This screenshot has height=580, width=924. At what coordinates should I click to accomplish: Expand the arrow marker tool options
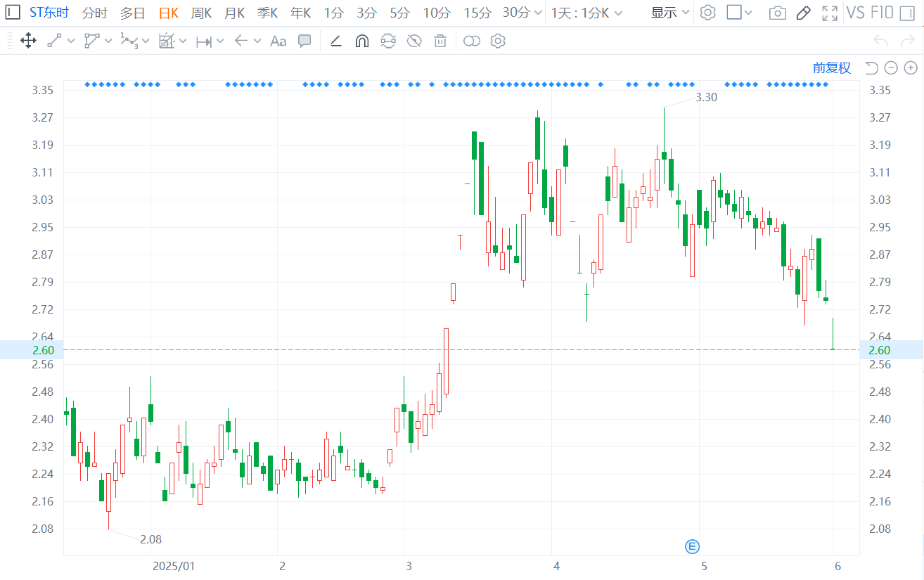257,41
